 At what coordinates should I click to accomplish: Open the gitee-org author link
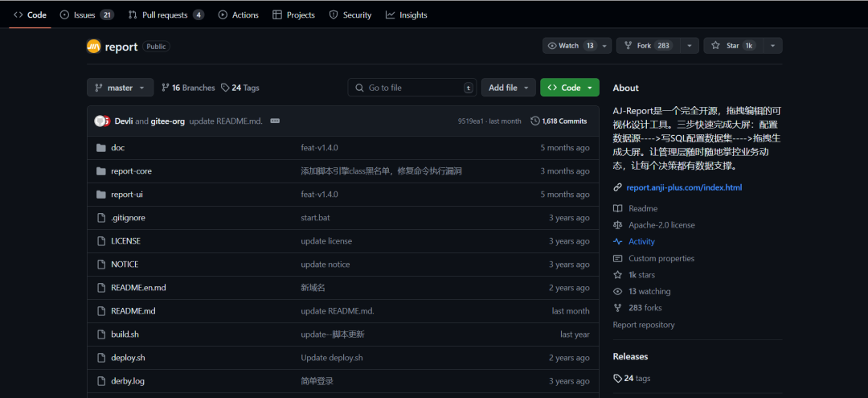(168, 121)
